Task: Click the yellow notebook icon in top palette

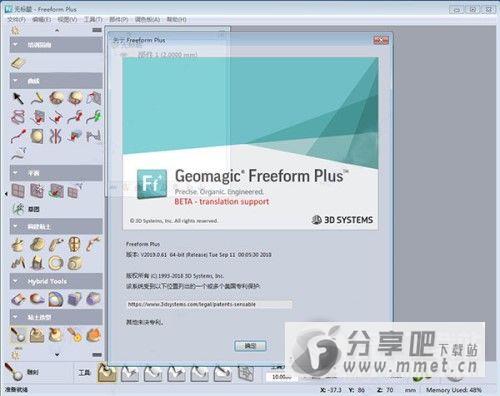Action: 18,63
